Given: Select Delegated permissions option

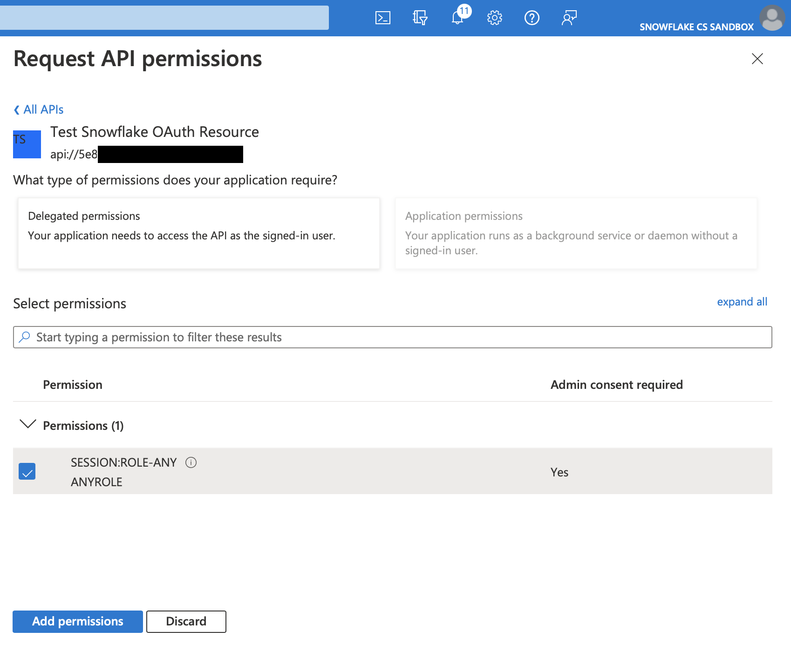Looking at the screenshot, I should 199,233.
